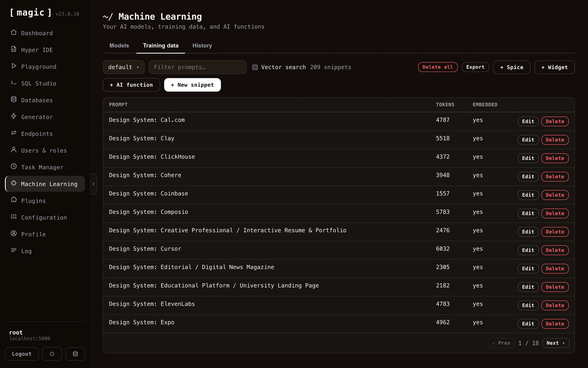
Task: Focus the Filter prompts input field
Action: [197, 67]
